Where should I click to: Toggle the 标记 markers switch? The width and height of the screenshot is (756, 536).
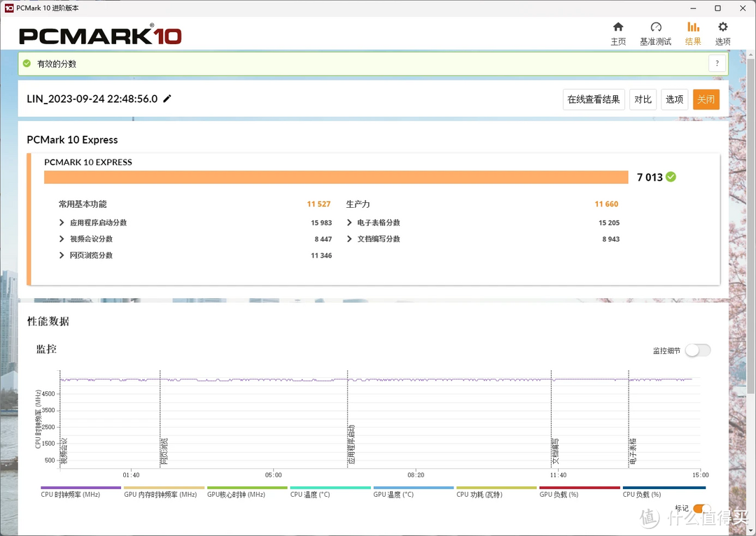(701, 509)
